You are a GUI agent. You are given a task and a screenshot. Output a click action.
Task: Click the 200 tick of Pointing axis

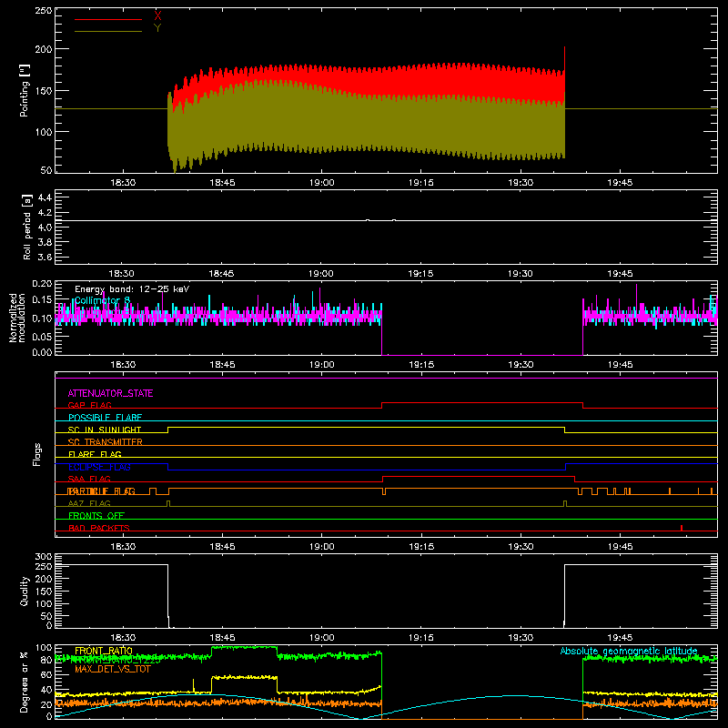43,49
